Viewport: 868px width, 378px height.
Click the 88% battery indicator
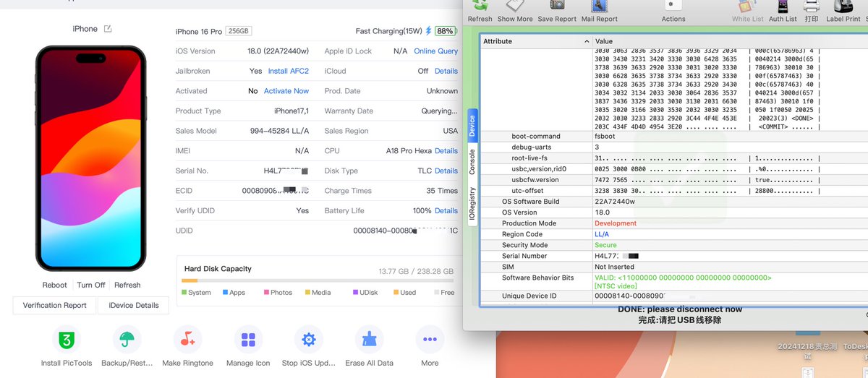pos(445,31)
